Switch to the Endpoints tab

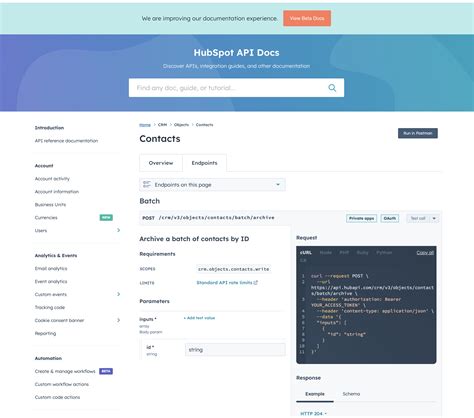coord(204,163)
